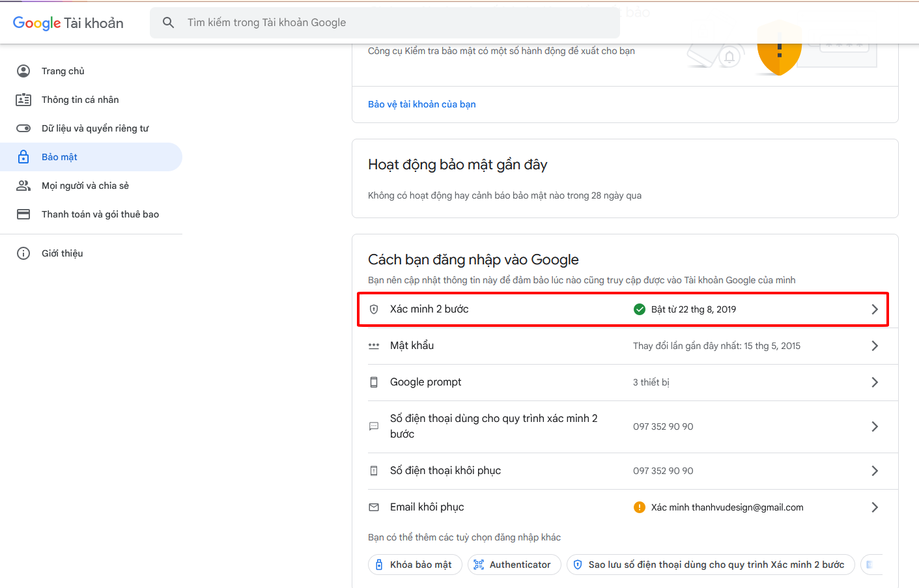Expand the Google prompt row chevron
Screen dimensions: 919x588
click(875, 382)
